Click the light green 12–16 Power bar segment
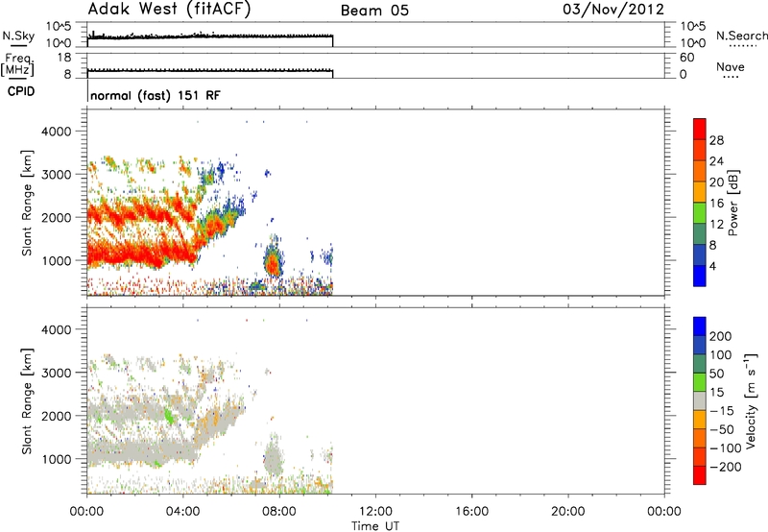 (x=700, y=213)
